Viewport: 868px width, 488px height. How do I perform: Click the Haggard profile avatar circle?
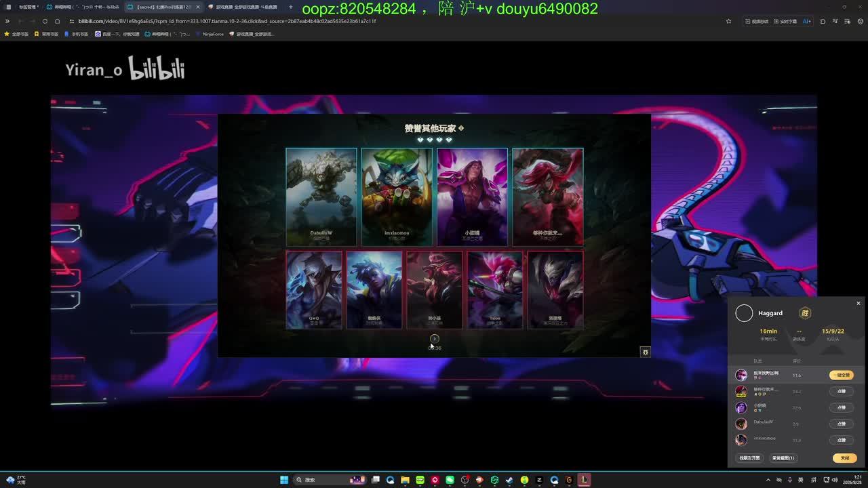point(744,313)
